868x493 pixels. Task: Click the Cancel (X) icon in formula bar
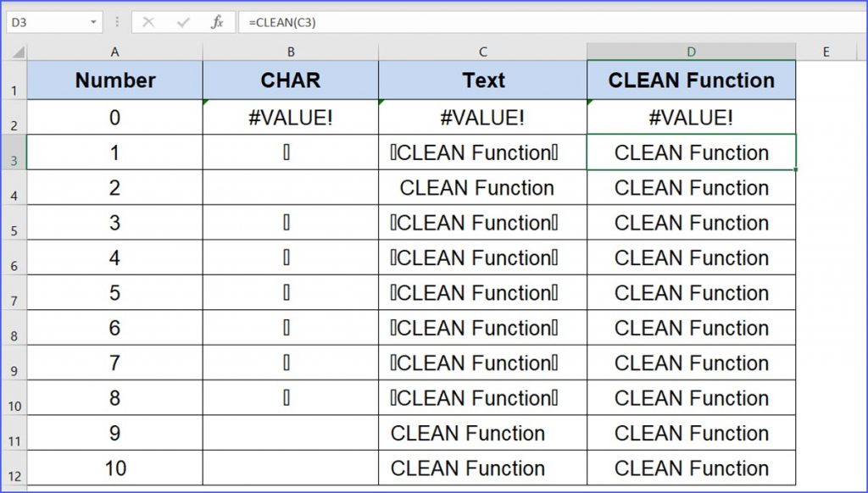[x=150, y=22]
